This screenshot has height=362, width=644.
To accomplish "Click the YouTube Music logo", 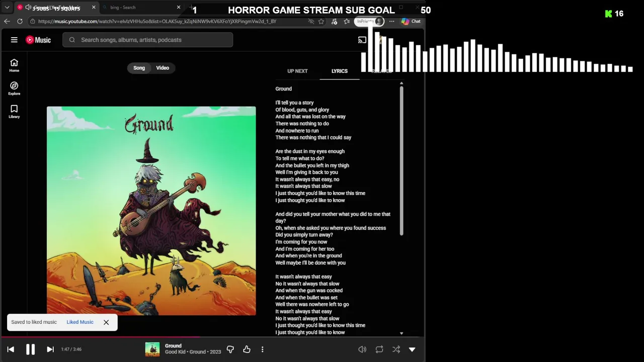I will tap(38, 40).
